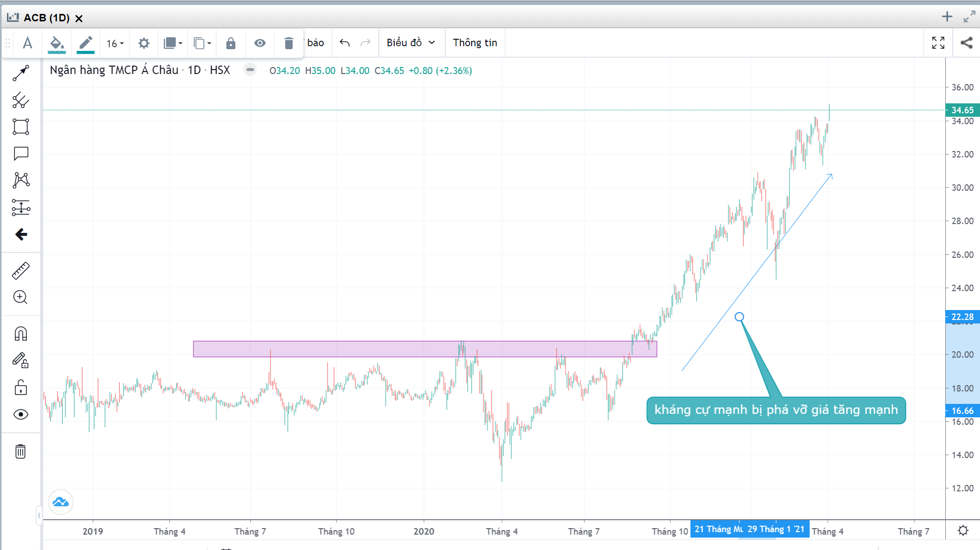Click the current price label 34.65
Screen dimensions: 980x550
[x=962, y=110]
